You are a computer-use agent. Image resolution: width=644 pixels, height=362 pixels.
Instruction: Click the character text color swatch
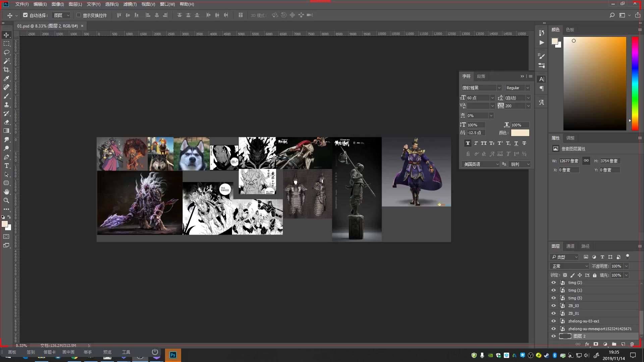coord(520,133)
